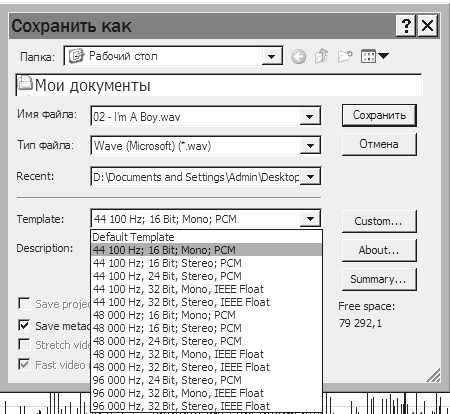The width and height of the screenshot is (450, 414).
Task: Select 96 000 Hz 32 Bit Mono IEEE Float
Action: pyautogui.click(x=206, y=393)
